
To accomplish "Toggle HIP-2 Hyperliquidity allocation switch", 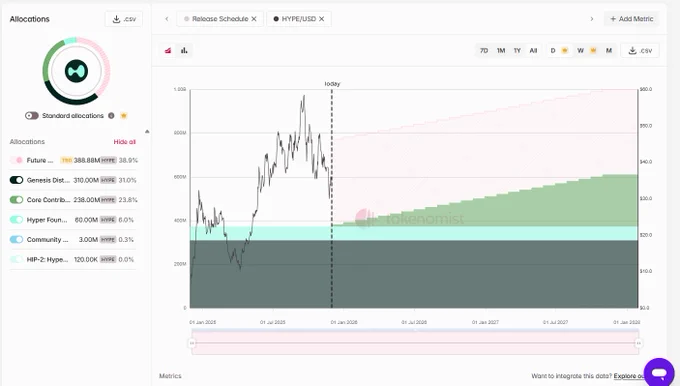I will pos(16,259).
